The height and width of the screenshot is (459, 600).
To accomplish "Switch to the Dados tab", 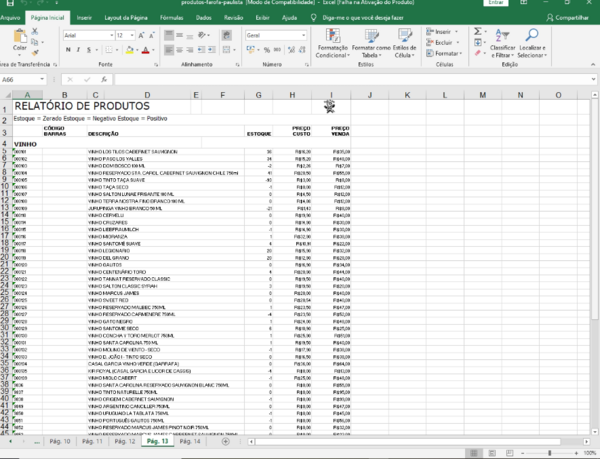I will tap(204, 18).
